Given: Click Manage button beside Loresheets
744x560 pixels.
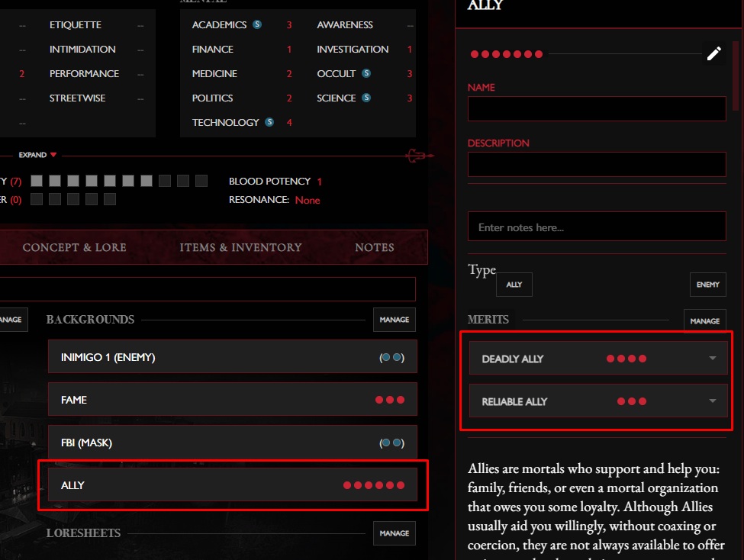Looking at the screenshot, I should [394, 533].
